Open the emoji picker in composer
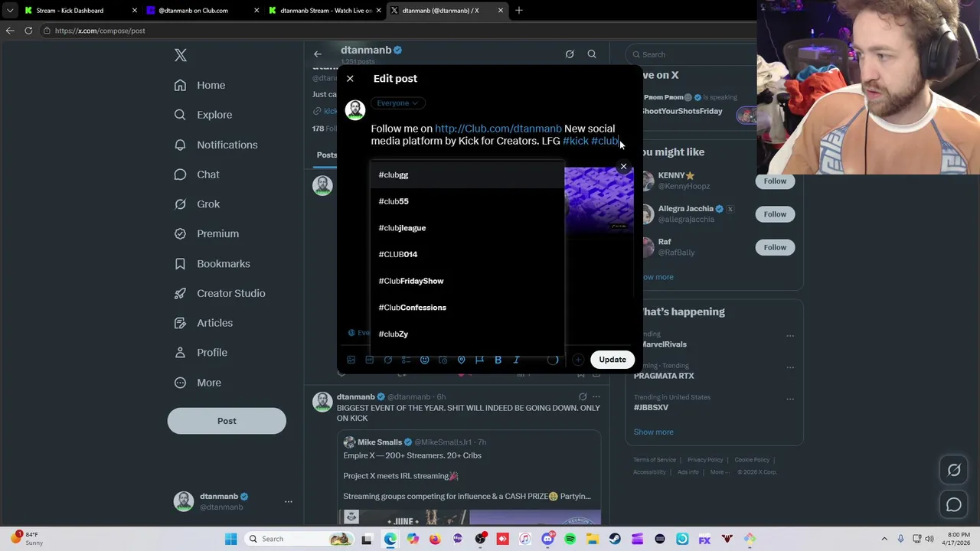Viewport: 980px width, 551px height. tap(425, 360)
